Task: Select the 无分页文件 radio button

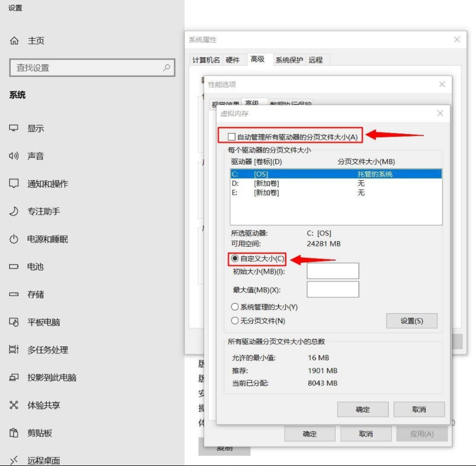Action: (x=235, y=321)
